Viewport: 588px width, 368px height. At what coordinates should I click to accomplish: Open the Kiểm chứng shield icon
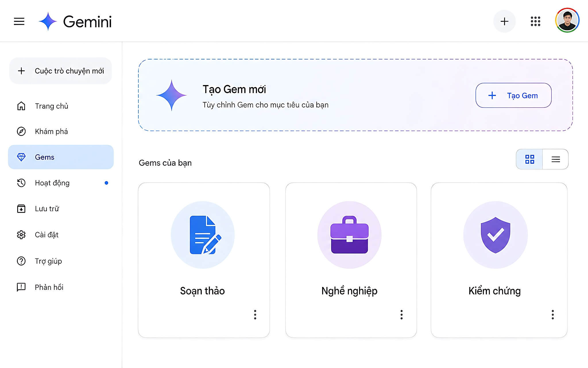tap(496, 235)
